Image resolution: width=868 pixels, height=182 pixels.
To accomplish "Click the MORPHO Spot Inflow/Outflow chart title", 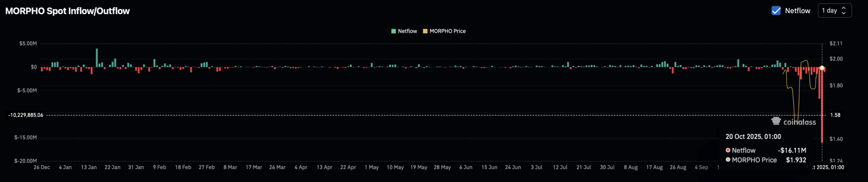I will [67, 11].
